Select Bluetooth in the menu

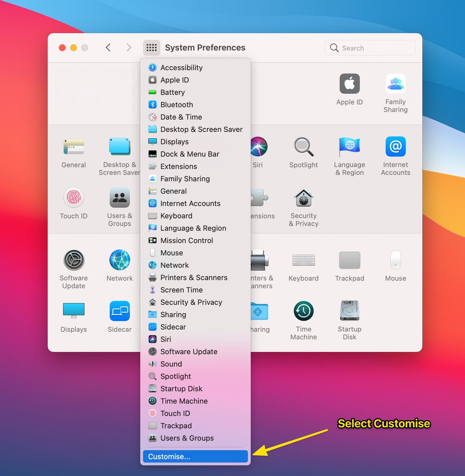195,105
